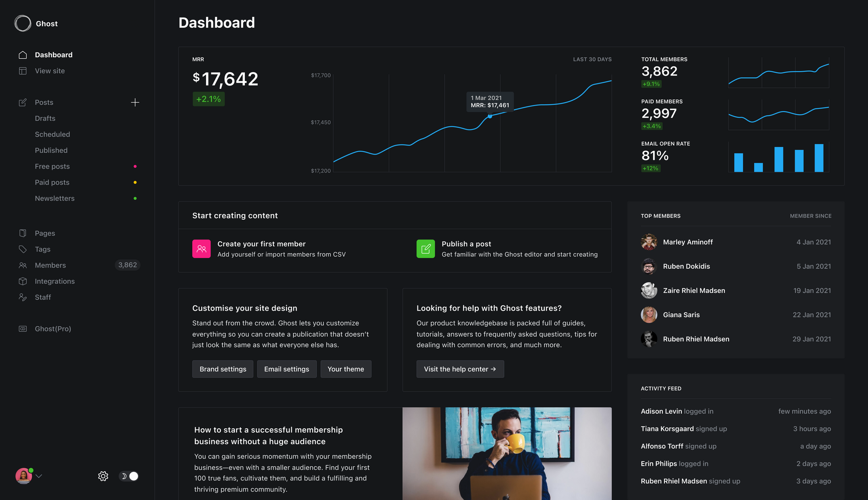Click the settings gear icon

(103, 476)
